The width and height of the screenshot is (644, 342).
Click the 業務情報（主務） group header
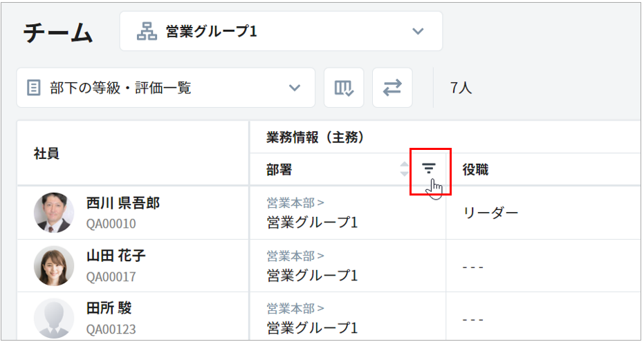coord(315,137)
